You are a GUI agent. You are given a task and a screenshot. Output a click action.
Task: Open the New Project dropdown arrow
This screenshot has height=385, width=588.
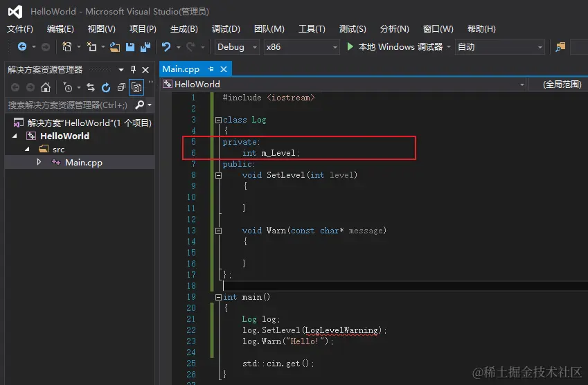coord(79,47)
